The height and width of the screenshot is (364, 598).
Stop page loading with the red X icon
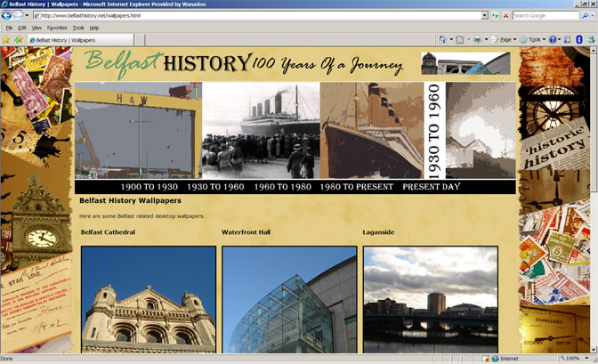tap(506, 15)
